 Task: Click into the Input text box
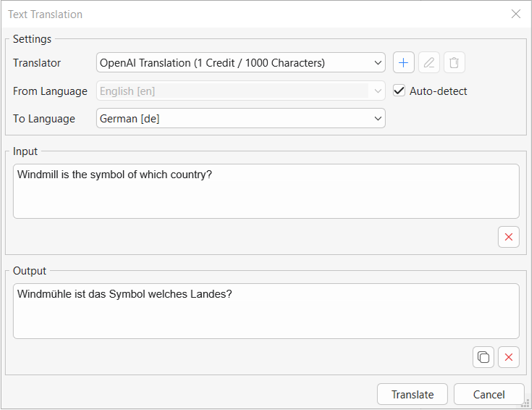pos(266,191)
